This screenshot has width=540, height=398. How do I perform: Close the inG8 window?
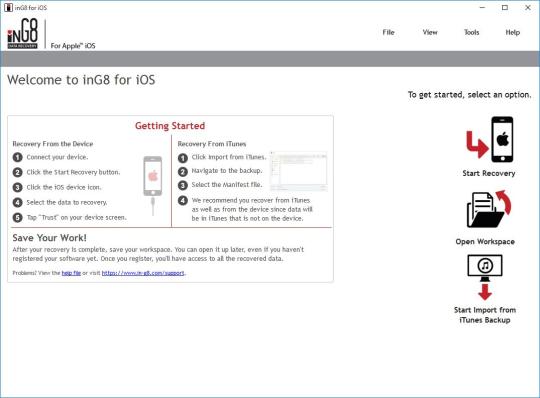tap(528, 7)
